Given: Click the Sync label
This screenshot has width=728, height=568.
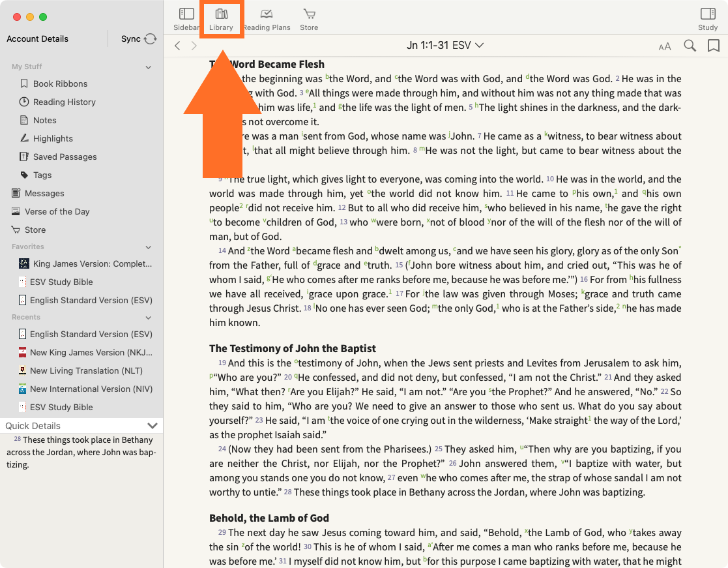Looking at the screenshot, I should click(x=131, y=38).
